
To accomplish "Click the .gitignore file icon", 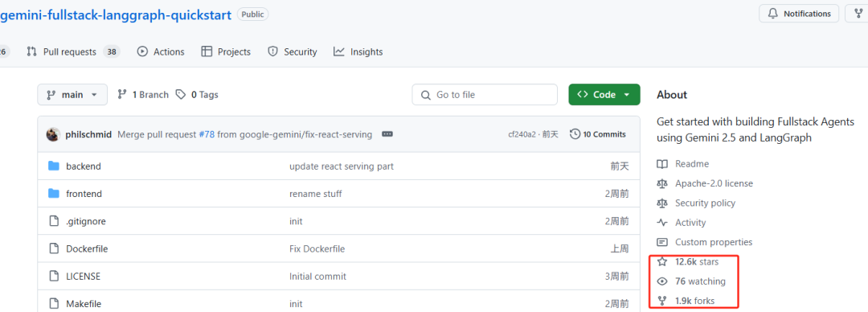I will (x=54, y=221).
